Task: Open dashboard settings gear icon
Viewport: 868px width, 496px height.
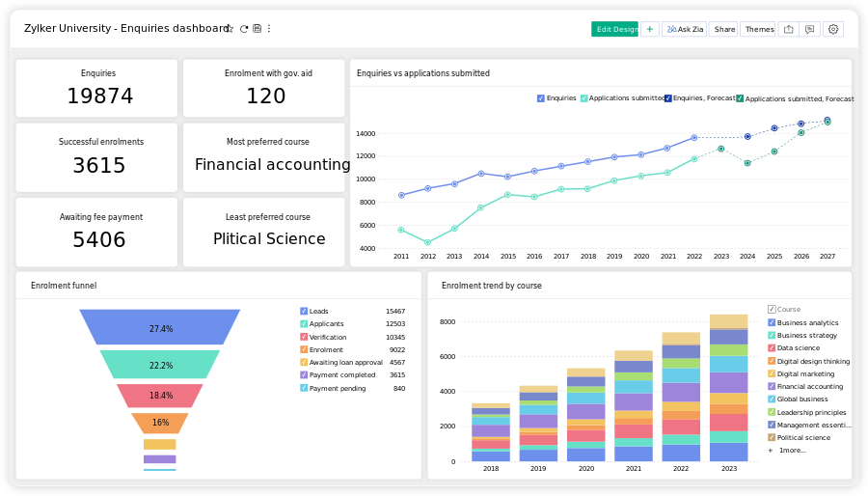Action: pos(833,29)
